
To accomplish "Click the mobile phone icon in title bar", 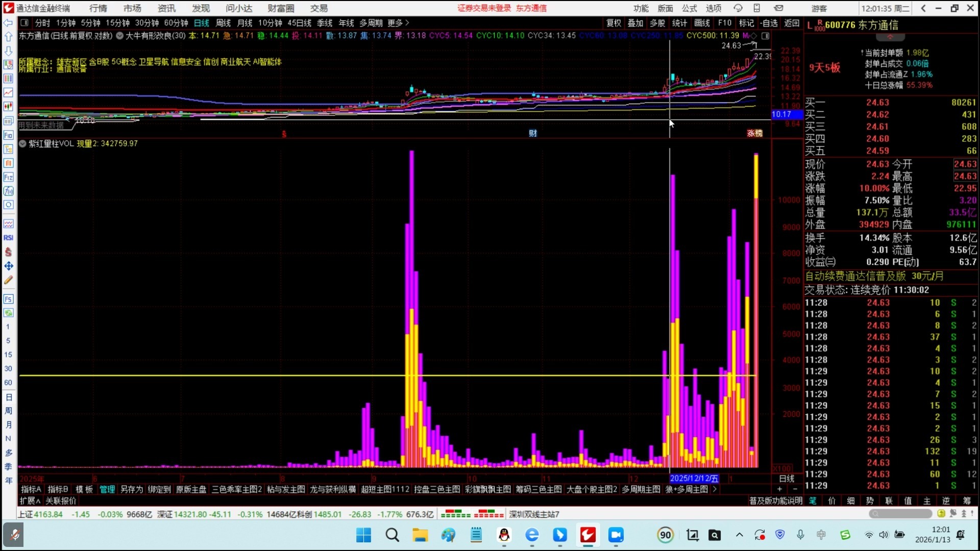I will (757, 8).
